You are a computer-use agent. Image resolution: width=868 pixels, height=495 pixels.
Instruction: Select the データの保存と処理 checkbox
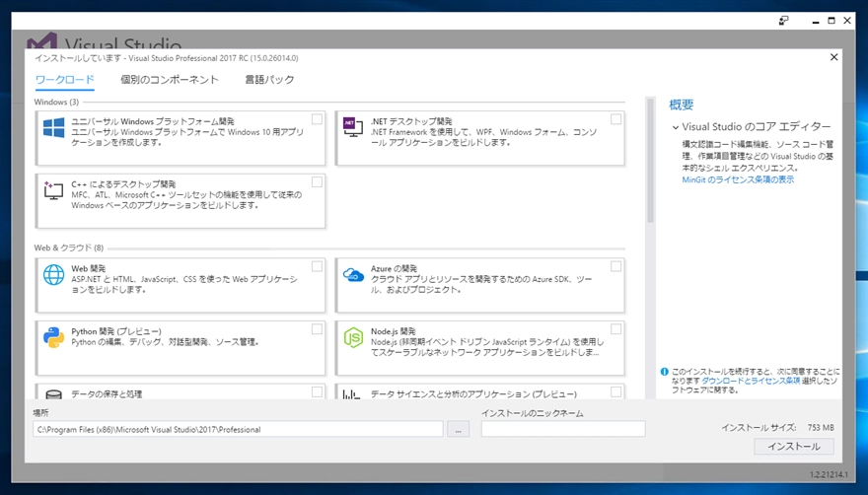[317, 391]
